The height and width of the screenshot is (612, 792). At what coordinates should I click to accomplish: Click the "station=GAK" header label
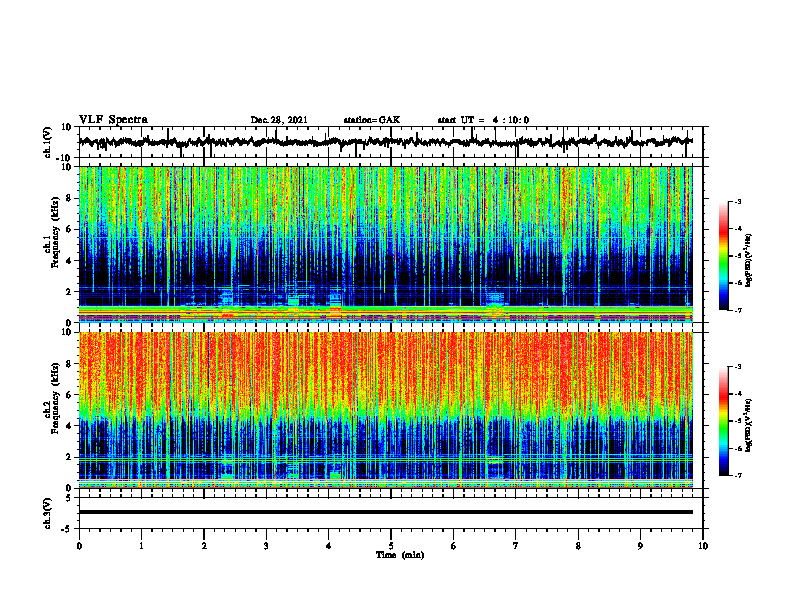(x=372, y=120)
